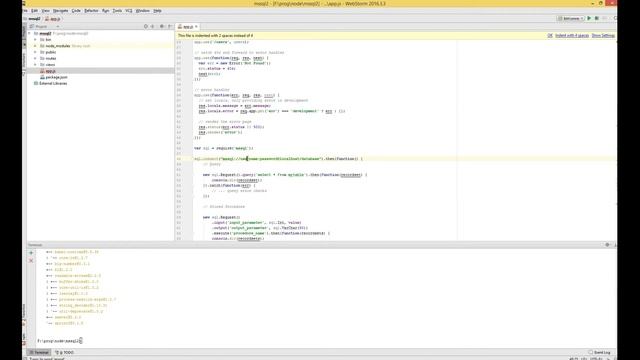
Task: Expand the views folder
Action: tap(36, 64)
